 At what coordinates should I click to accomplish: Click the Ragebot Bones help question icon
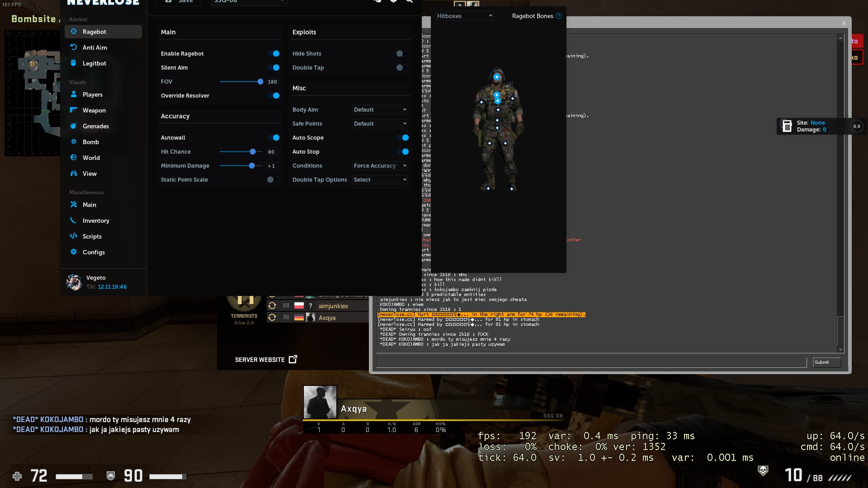[x=559, y=16]
